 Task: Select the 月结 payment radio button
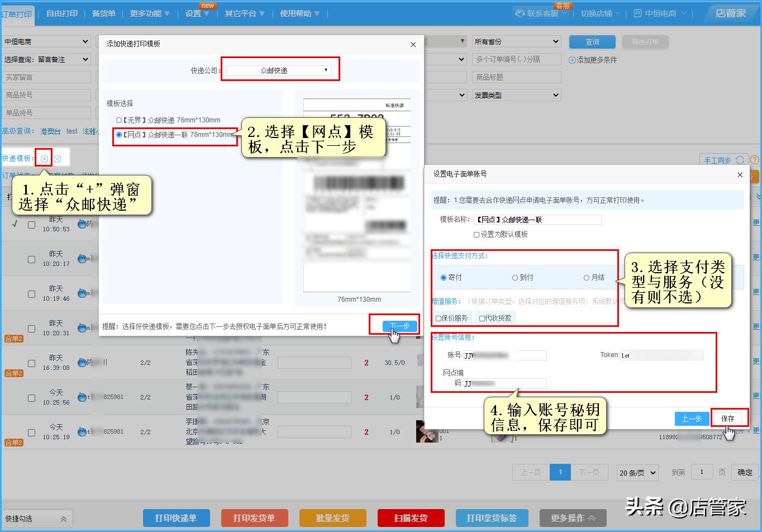tap(585, 277)
